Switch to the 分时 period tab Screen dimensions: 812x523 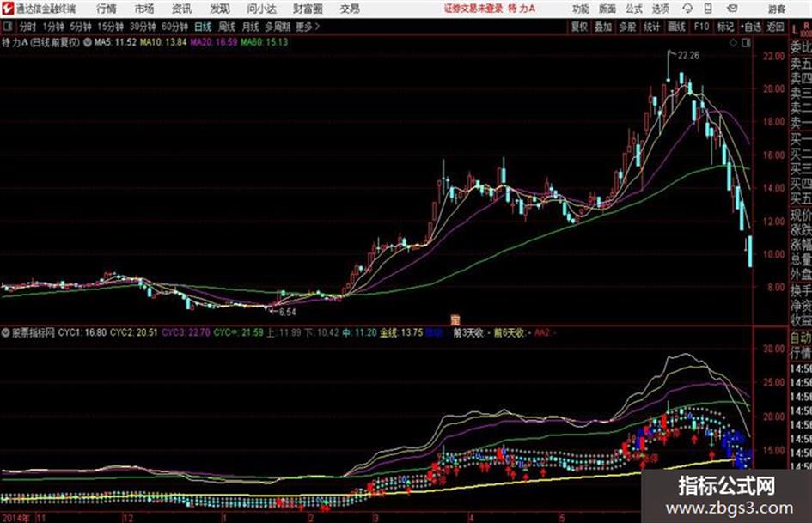click(28, 27)
